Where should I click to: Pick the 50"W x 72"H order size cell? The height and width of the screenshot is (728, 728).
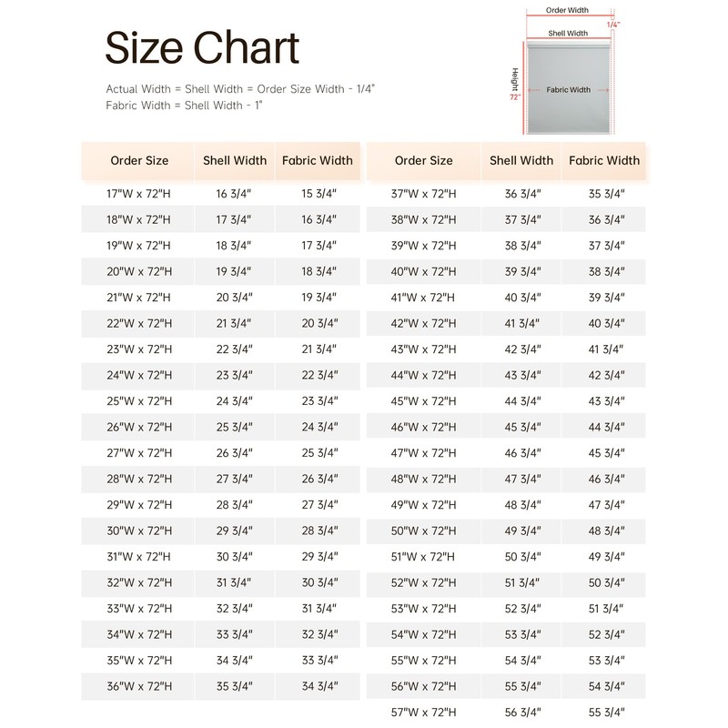tap(424, 531)
